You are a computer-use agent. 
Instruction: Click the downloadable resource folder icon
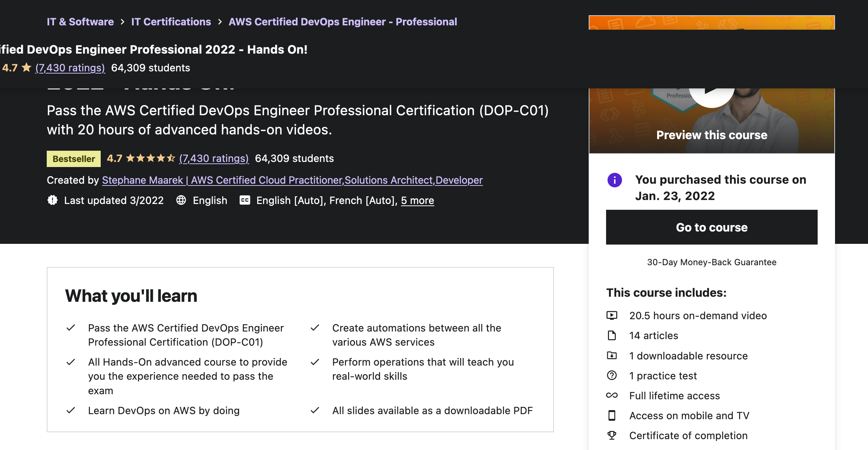pyautogui.click(x=612, y=355)
